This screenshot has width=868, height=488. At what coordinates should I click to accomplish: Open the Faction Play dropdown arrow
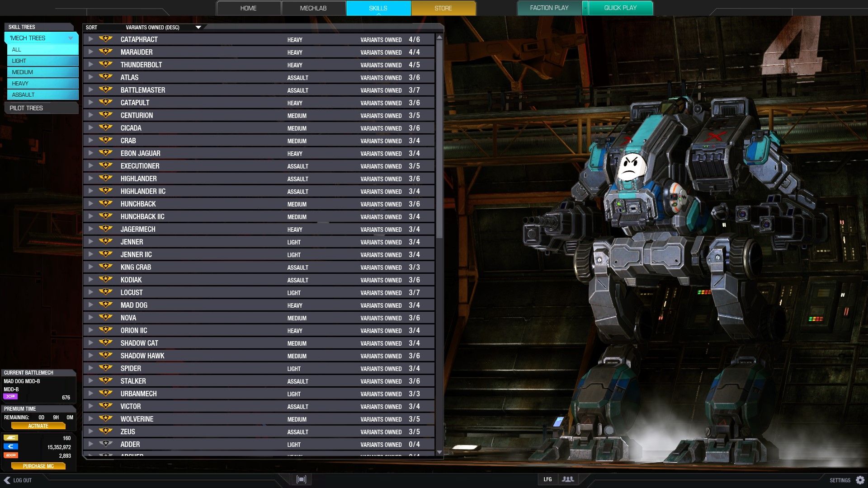(585, 8)
